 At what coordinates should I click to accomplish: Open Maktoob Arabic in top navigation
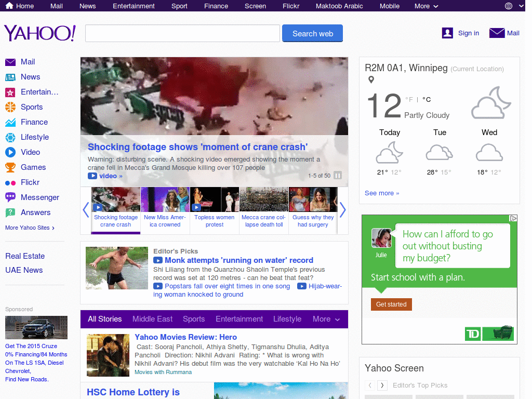[x=339, y=6]
